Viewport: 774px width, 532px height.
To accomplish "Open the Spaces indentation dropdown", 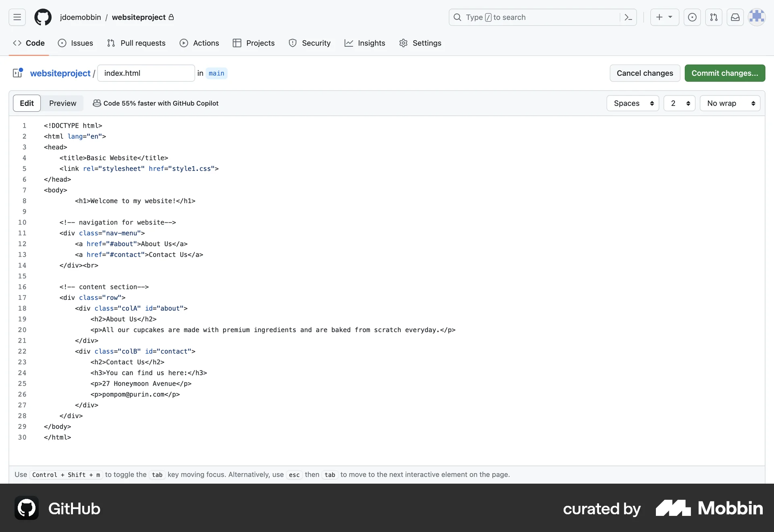I will coord(633,103).
